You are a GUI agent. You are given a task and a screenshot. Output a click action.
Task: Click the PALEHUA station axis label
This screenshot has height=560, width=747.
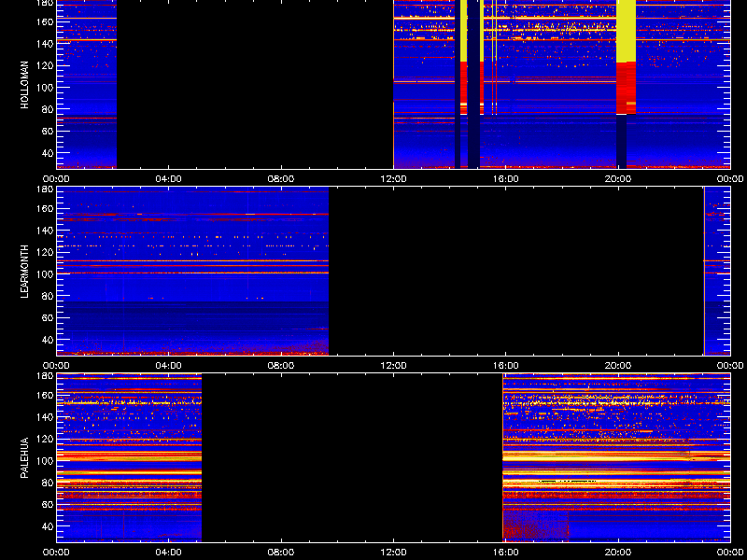[x=25, y=457]
